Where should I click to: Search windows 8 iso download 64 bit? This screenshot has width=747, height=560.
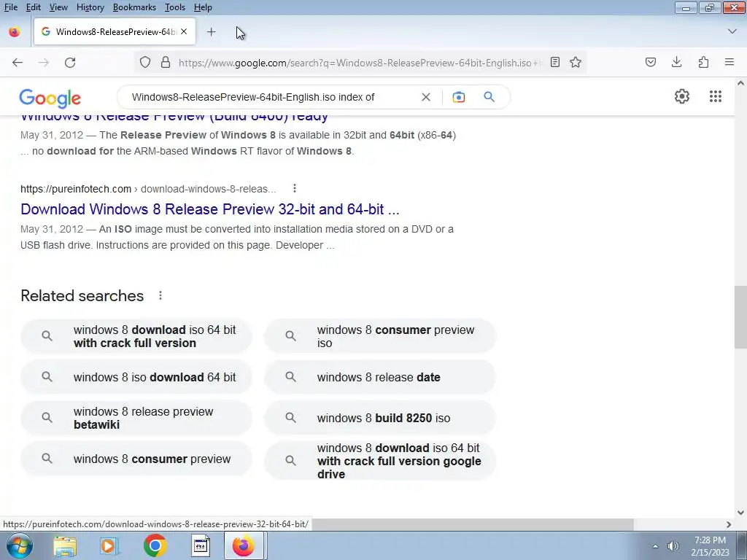click(136, 377)
